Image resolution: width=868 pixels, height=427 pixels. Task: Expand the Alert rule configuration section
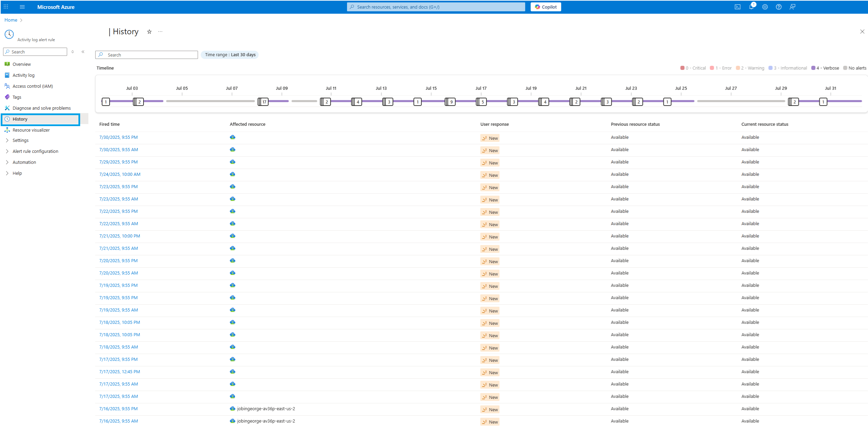pos(35,151)
